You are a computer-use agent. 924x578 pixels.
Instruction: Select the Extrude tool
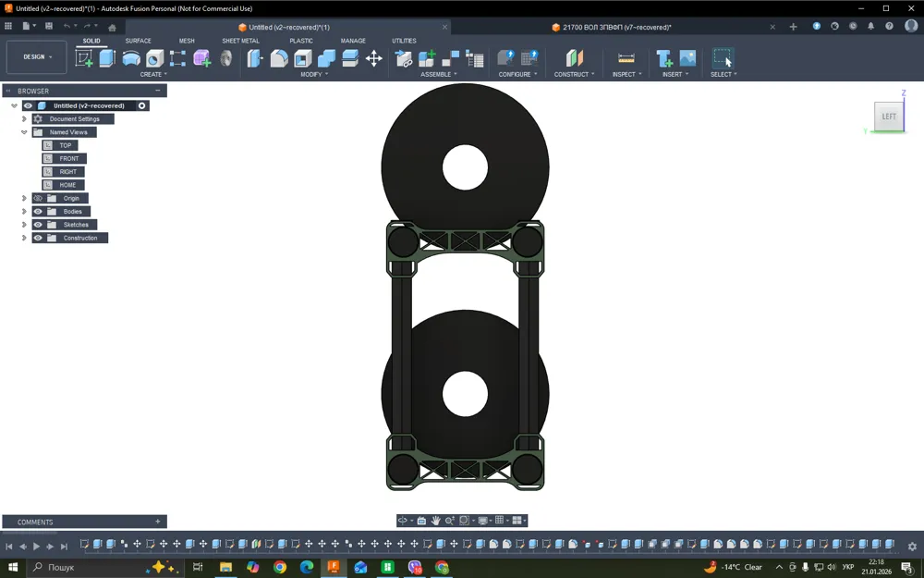point(107,58)
